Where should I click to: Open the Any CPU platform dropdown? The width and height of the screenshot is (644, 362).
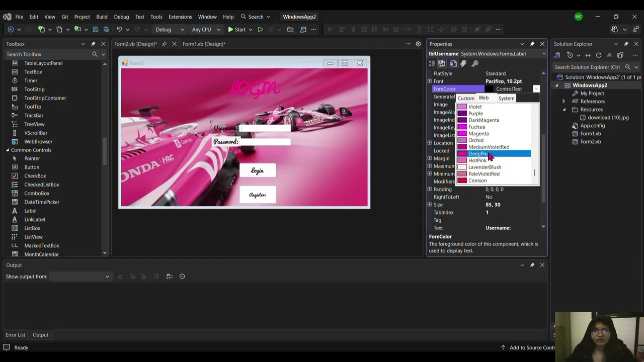pos(205,30)
